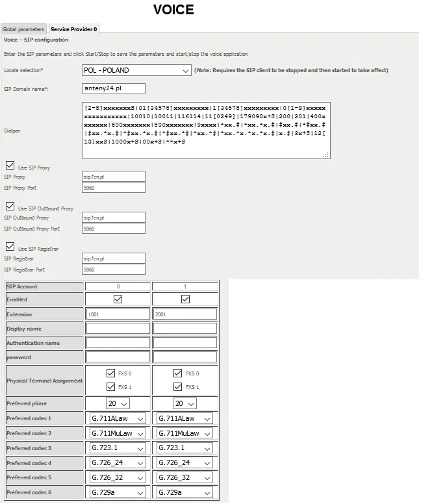Click the SIP Registrar address field
The height and width of the screenshot is (504, 421).
point(113,258)
